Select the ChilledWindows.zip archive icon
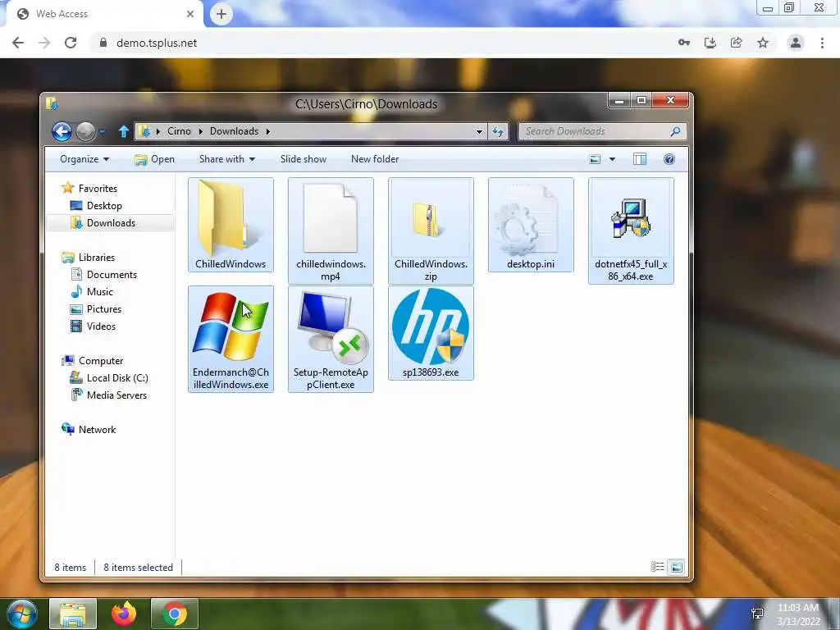Screen dimensions: 840x630 pyautogui.click(x=430, y=220)
